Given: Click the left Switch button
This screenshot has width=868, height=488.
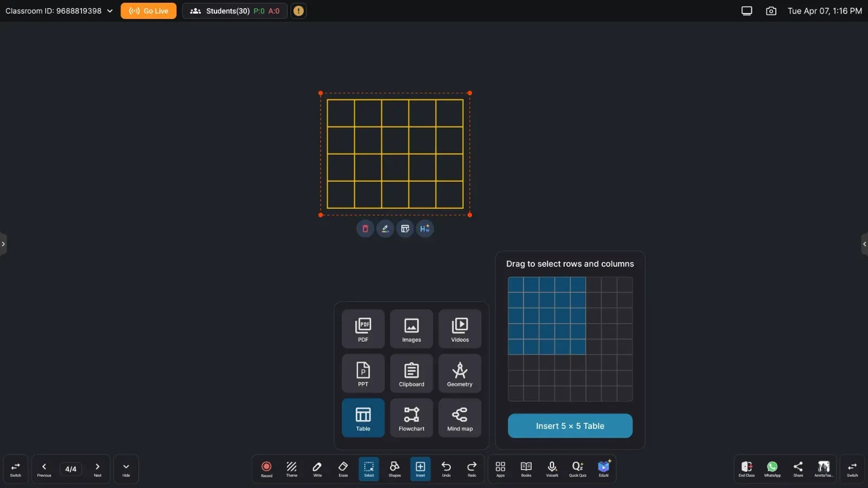Looking at the screenshot, I should pyautogui.click(x=16, y=469).
